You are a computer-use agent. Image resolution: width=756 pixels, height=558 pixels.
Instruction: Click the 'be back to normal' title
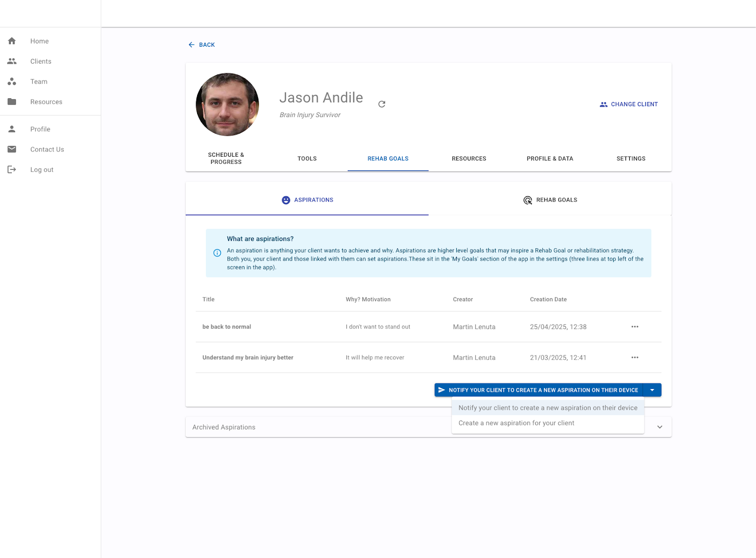pyautogui.click(x=227, y=327)
